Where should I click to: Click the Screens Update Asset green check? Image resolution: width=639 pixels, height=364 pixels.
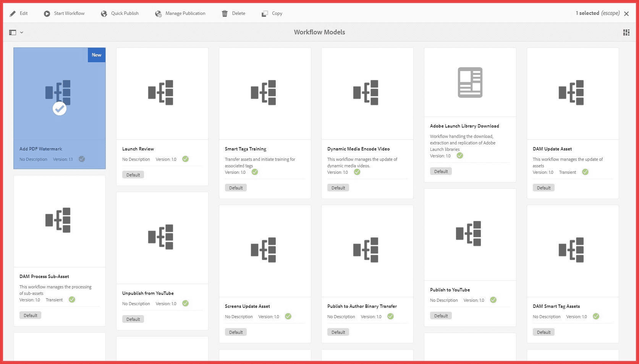(x=288, y=316)
